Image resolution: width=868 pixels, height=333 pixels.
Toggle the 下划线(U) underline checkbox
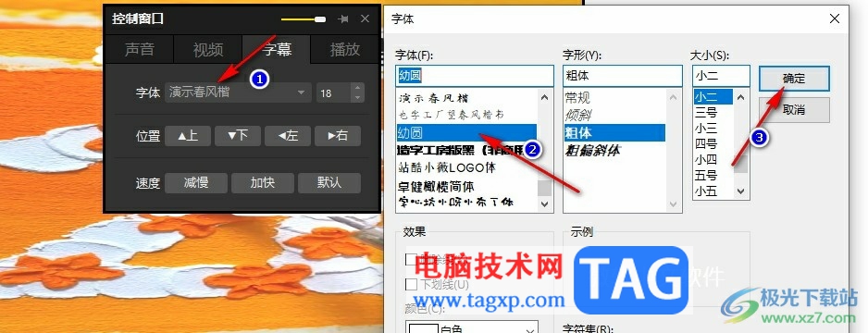coord(411,285)
